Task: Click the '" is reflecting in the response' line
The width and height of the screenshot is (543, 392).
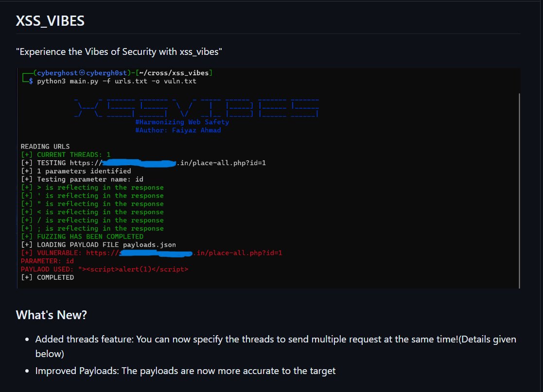Action: [92, 204]
